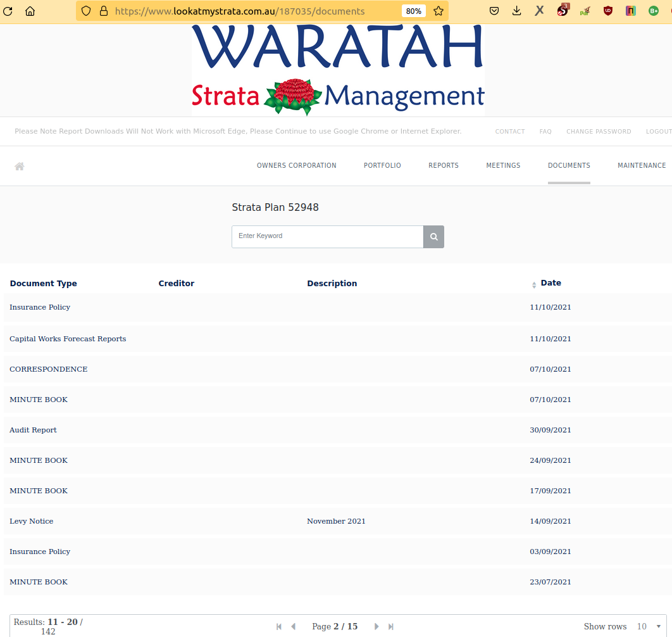Open the Change Password link
Image resolution: width=672 pixels, height=637 pixels.
tap(598, 132)
